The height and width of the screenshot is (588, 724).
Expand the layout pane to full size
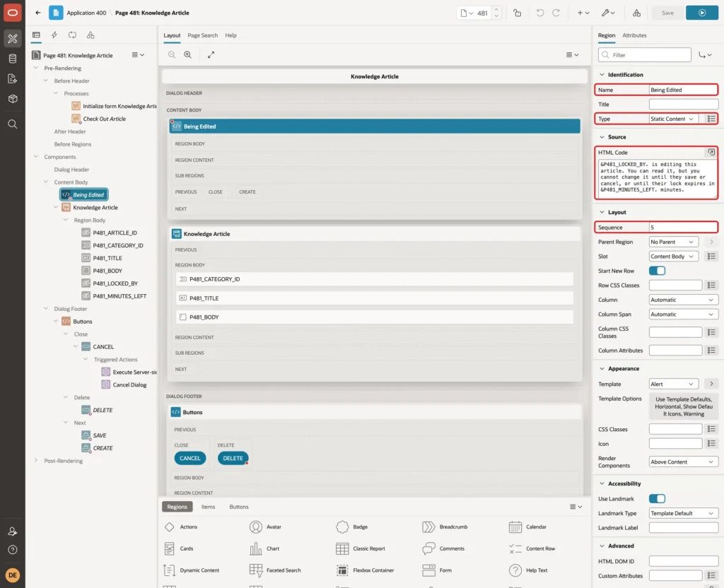pos(211,54)
